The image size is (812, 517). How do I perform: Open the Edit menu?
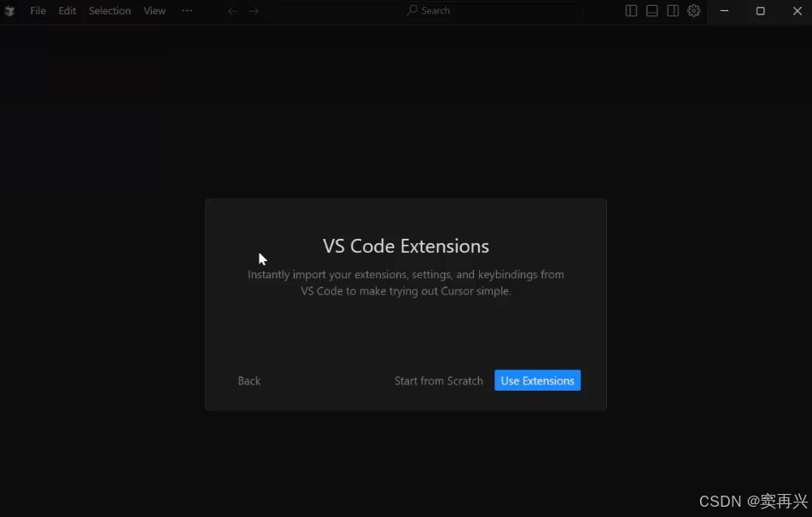click(67, 11)
